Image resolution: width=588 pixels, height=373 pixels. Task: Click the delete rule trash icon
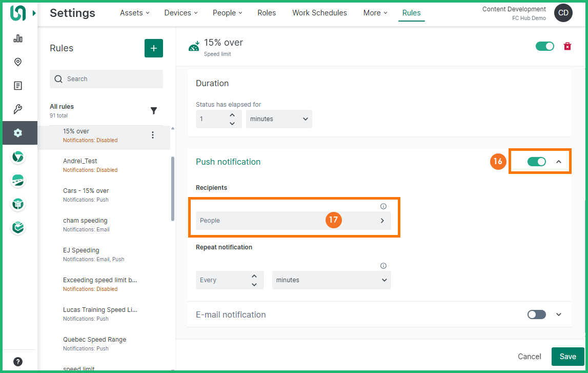pos(567,46)
